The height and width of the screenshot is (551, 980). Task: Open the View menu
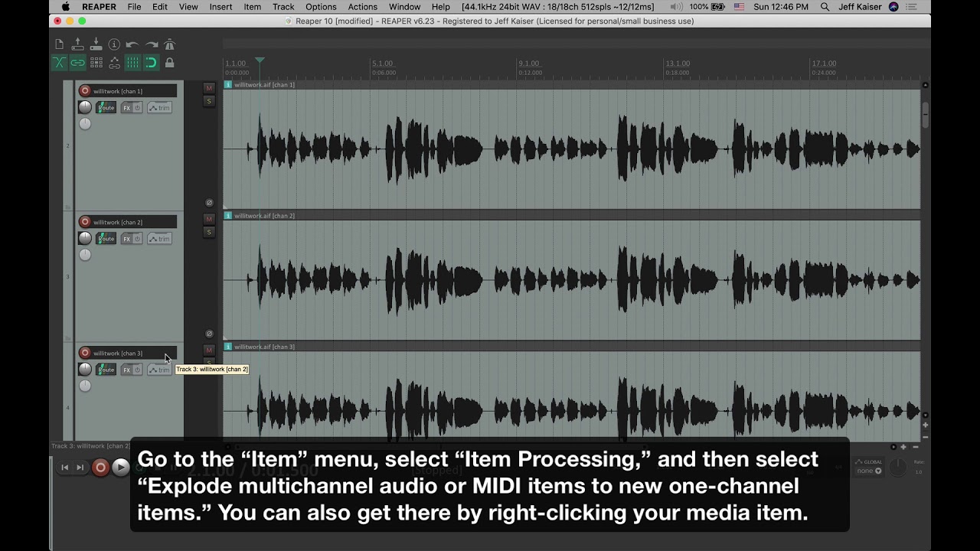pyautogui.click(x=188, y=7)
